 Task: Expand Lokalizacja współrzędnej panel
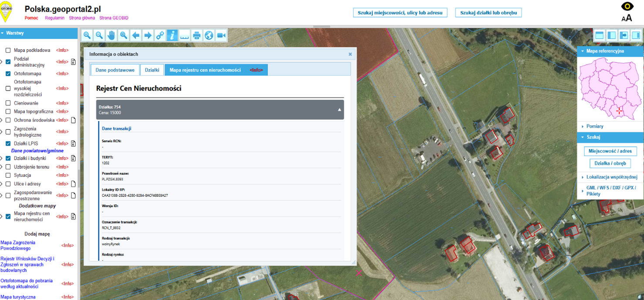(611, 177)
